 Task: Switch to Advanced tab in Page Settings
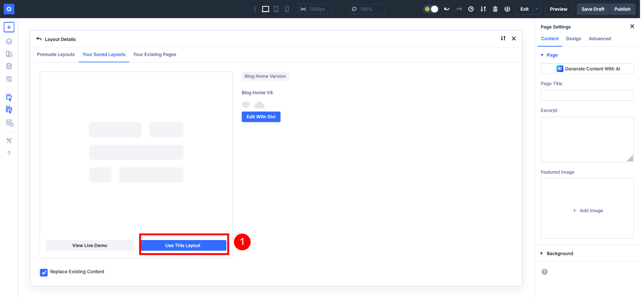[x=600, y=39]
